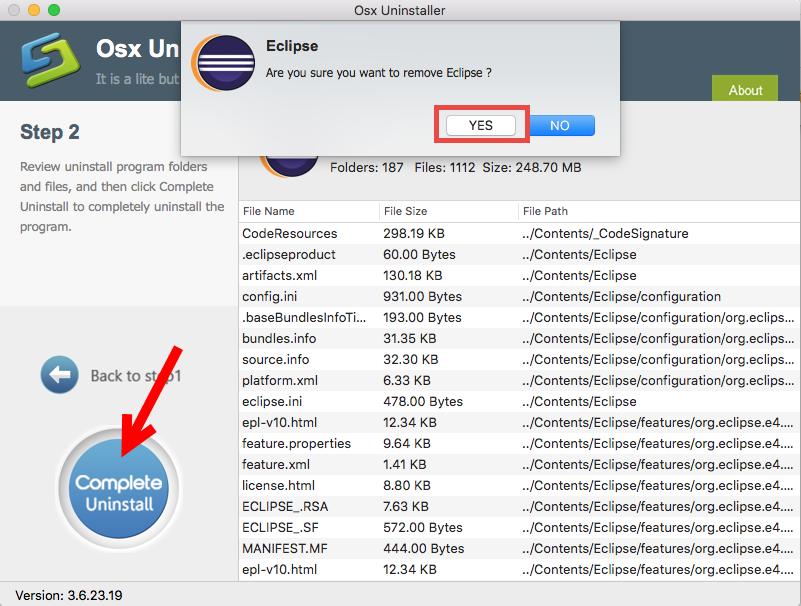Open the About panel
This screenshot has width=801, height=606.
click(744, 90)
